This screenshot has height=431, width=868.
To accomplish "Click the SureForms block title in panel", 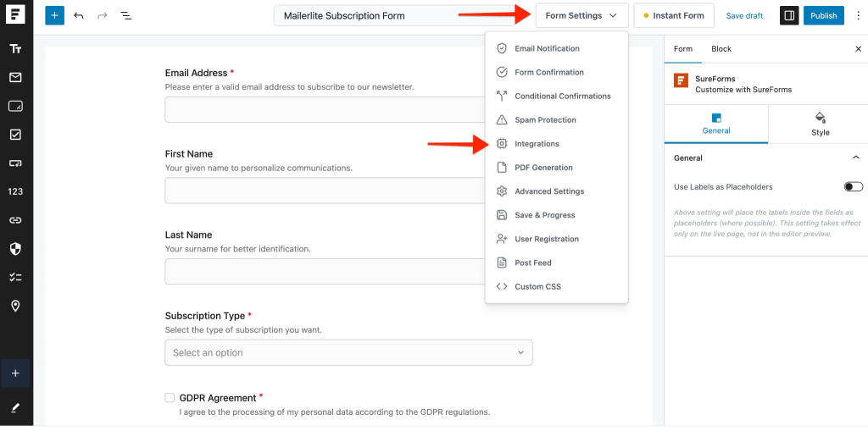I will (x=715, y=79).
